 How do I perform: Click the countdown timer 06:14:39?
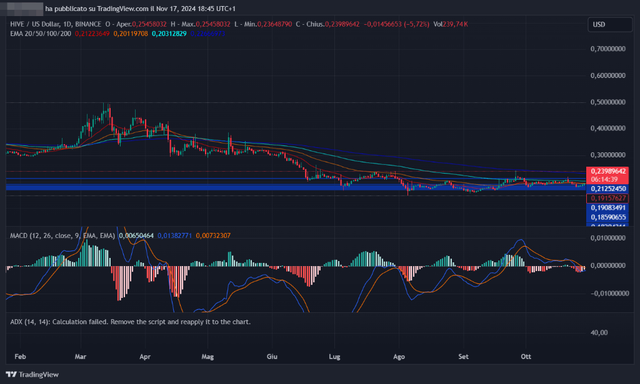coord(604,179)
